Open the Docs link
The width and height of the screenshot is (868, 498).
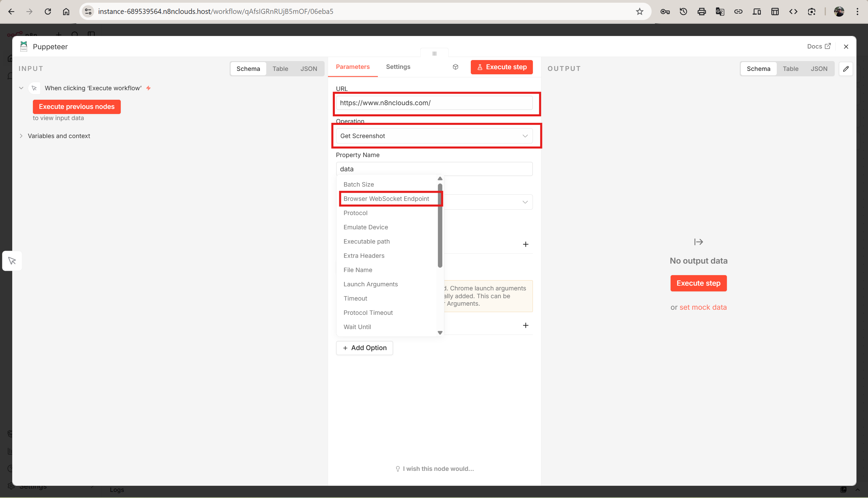(819, 46)
